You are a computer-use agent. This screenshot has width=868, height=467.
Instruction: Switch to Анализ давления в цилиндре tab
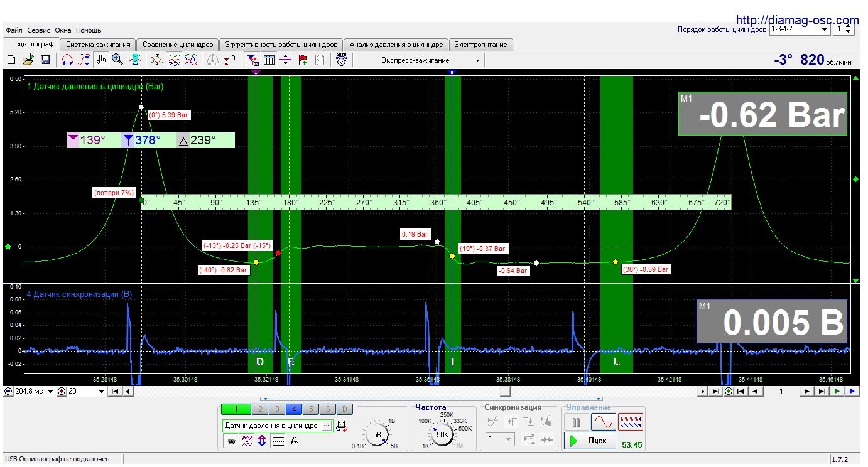396,45
